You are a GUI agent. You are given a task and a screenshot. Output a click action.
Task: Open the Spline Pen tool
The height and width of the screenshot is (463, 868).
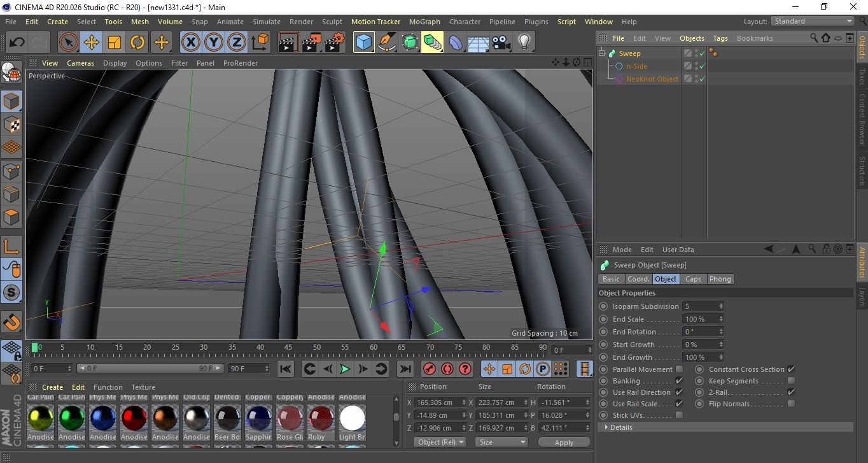click(x=387, y=43)
